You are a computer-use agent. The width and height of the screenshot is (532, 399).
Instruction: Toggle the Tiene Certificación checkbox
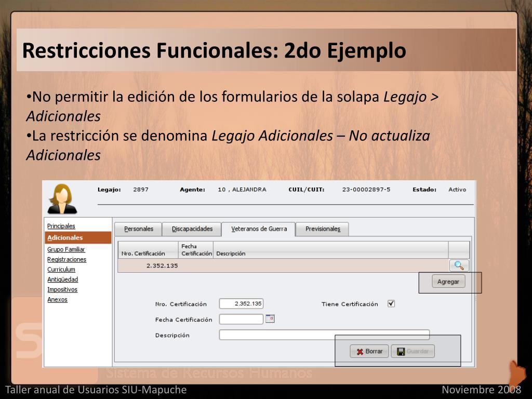pos(391,304)
